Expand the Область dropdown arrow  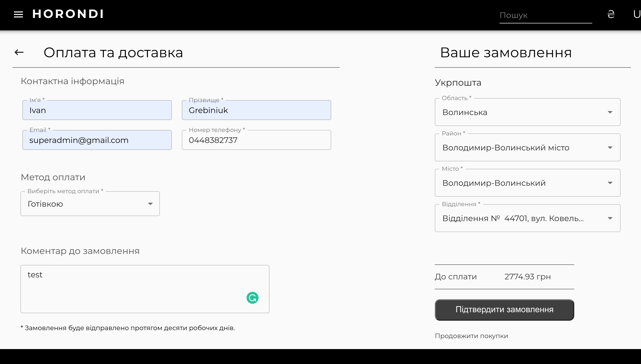[610, 112]
